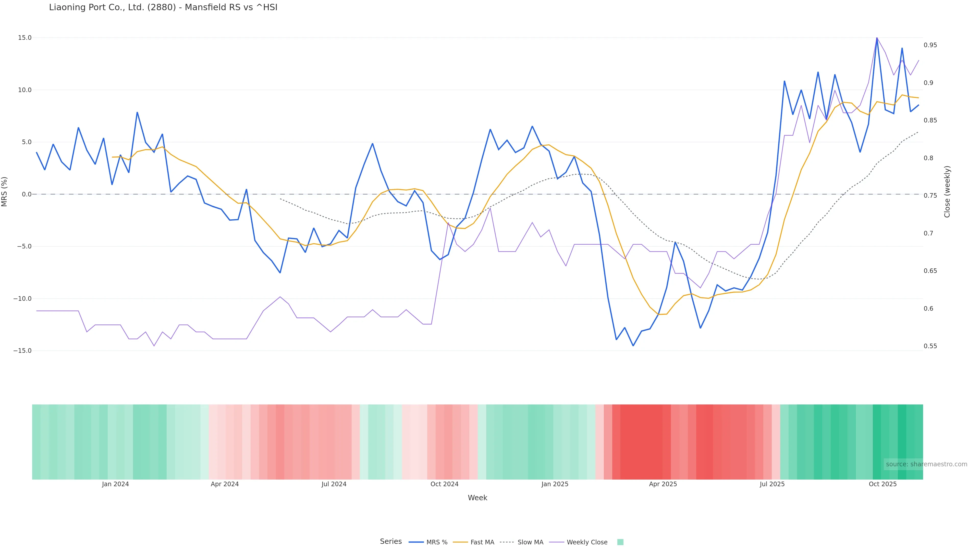Image resolution: width=980 pixels, height=551 pixels.
Task: Open the sharemaestro.com source link
Action: point(926,464)
